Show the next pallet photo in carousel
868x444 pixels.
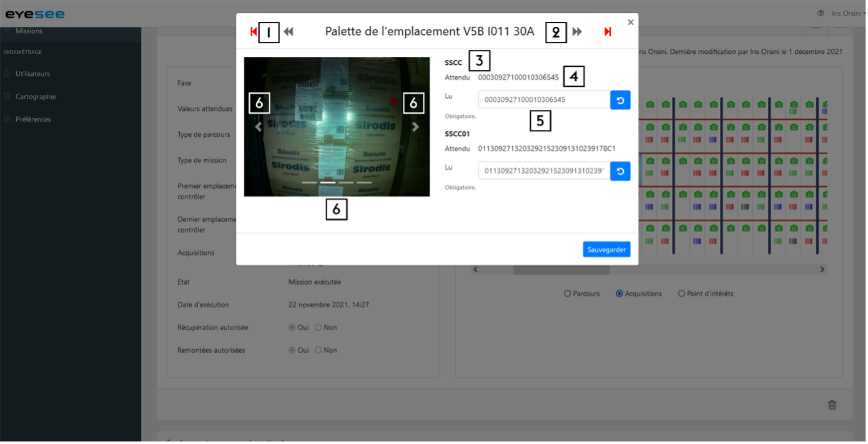415,127
